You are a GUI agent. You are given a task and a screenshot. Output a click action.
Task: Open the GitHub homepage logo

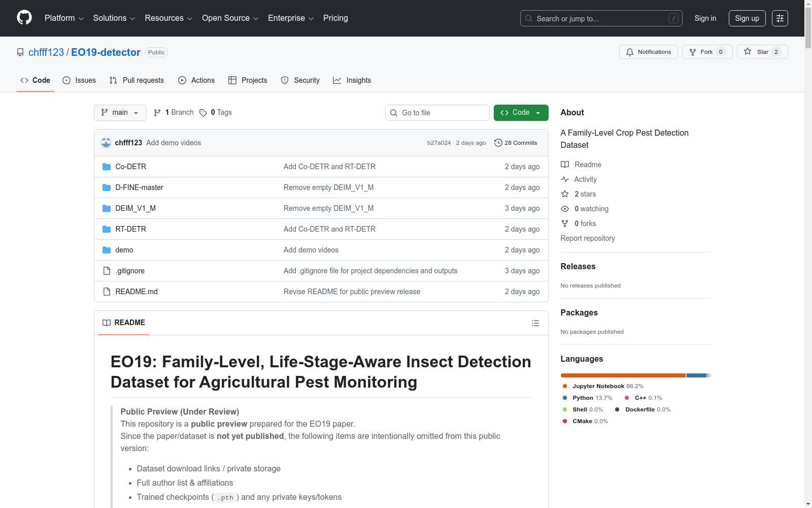coord(24,18)
